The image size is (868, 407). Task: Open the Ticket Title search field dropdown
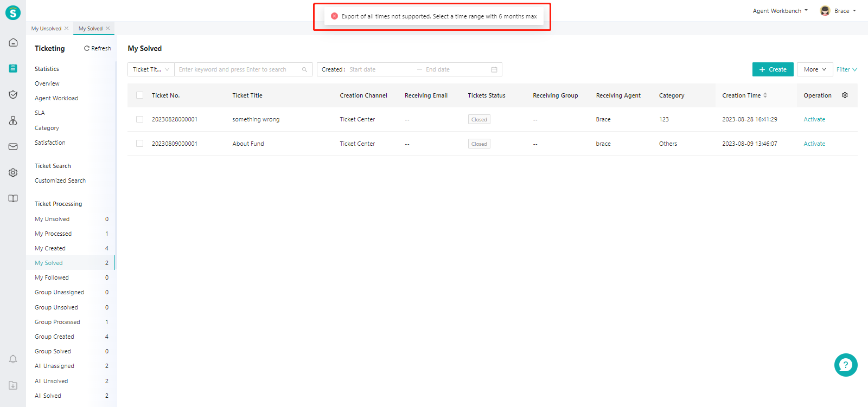click(151, 69)
